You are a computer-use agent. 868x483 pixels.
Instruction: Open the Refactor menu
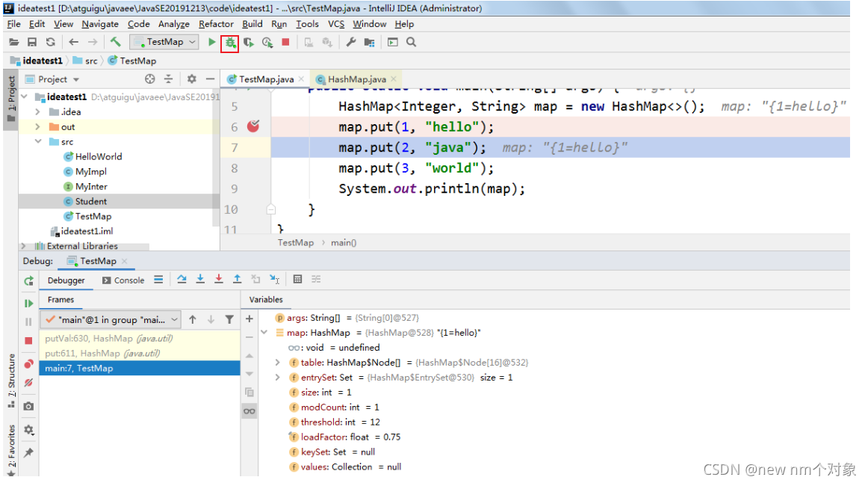tap(216, 24)
